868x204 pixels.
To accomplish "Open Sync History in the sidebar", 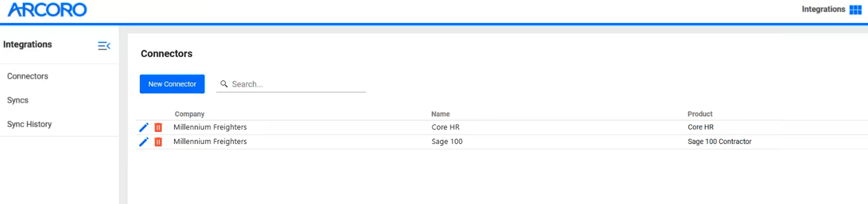I will pos(29,124).
